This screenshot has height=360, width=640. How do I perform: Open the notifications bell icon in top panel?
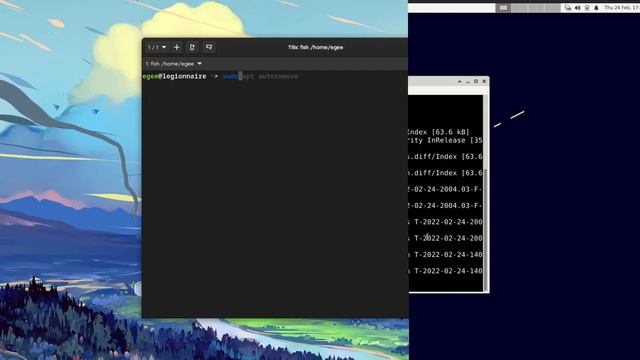(x=596, y=8)
